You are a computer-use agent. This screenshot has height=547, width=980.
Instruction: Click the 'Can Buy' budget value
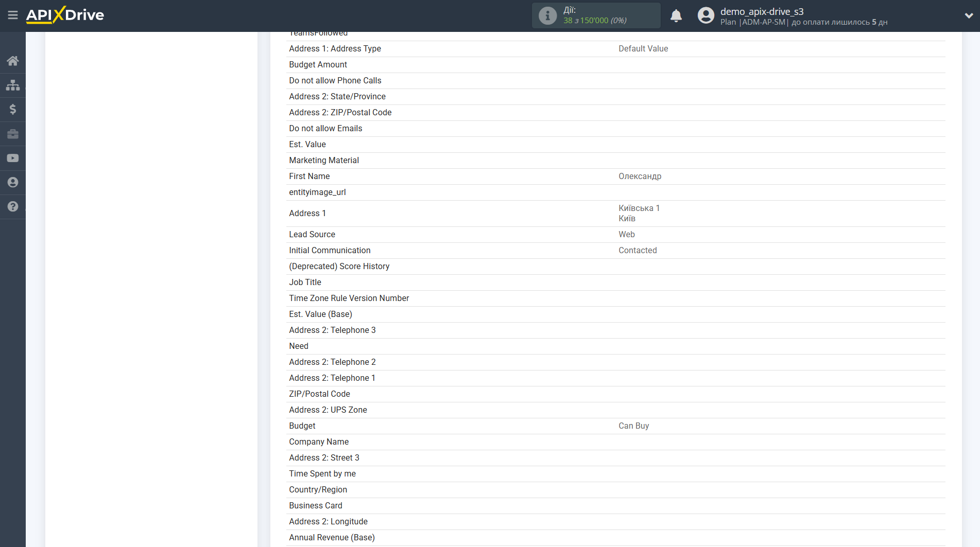634,426
